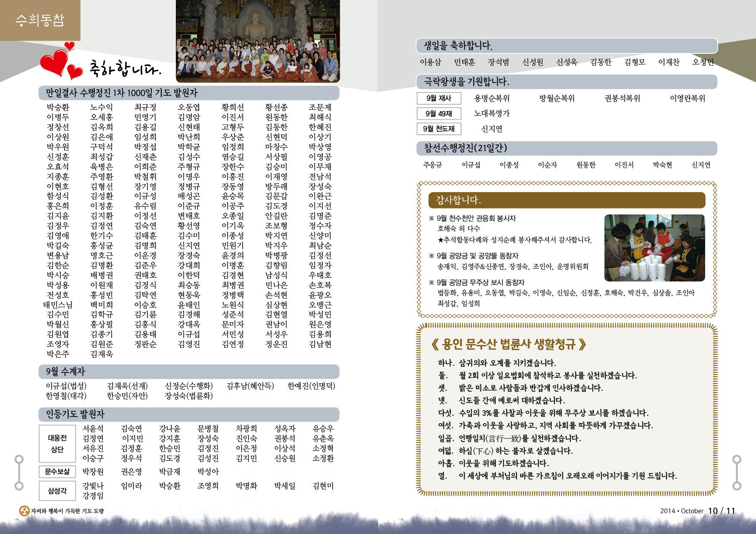Select the 수희동참 section tab
756x534 pixels.
click(x=40, y=20)
